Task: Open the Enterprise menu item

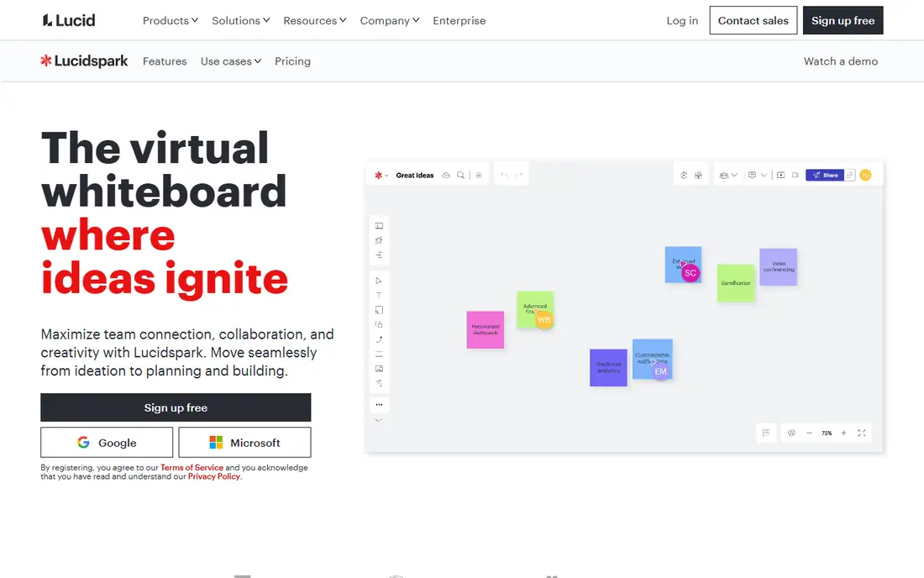Action: pyautogui.click(x=459, y=21)
